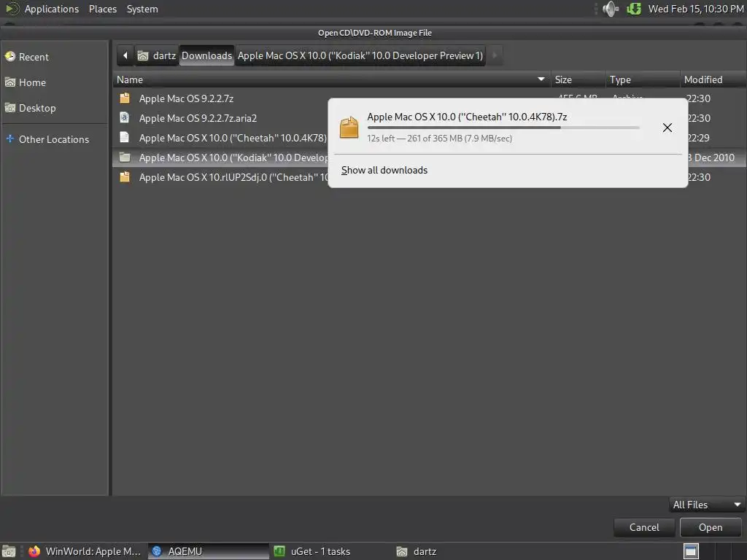The width and height of the screenshot is (747, 560).
Task: Click the show desktop icon in the taskbar
Action: 9,551
